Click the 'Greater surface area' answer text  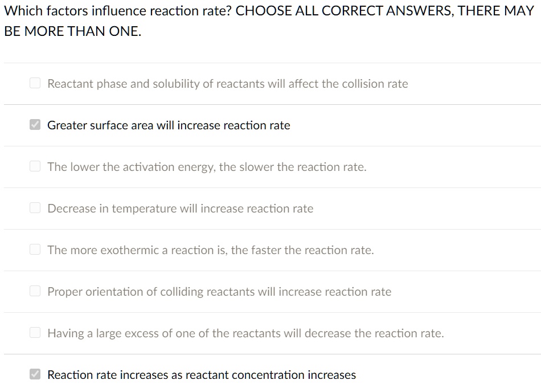(168, 125)
